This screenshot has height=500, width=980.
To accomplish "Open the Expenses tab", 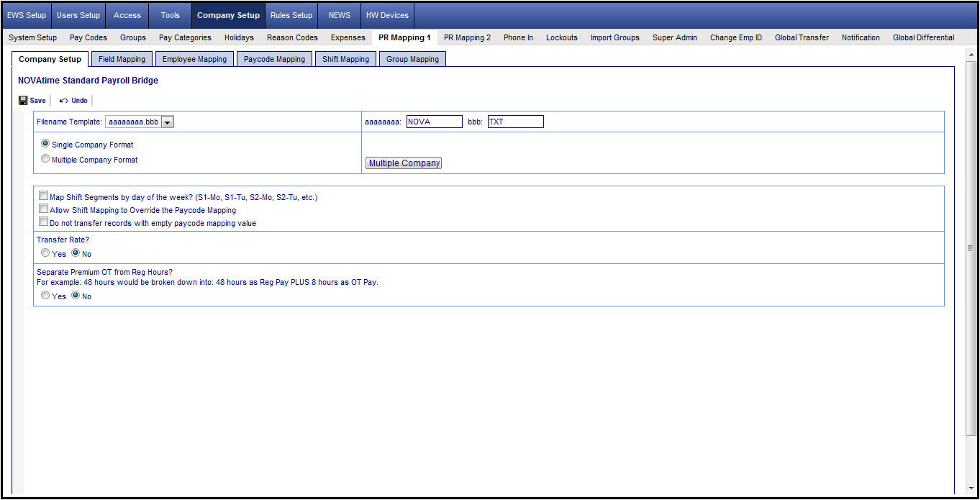I will click(x=348, y=37).
